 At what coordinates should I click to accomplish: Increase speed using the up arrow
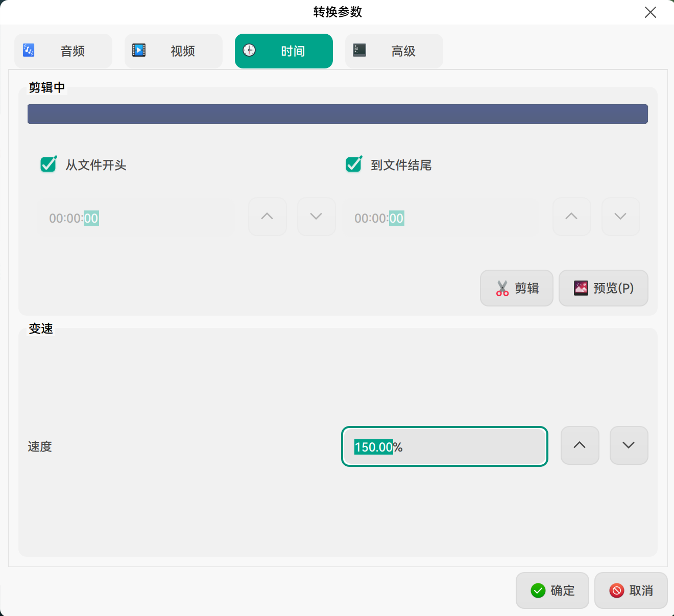(580, 445)
